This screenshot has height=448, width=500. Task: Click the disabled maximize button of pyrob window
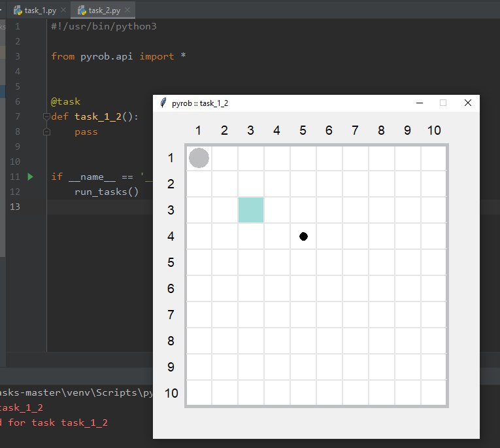pyautogui.click(x=443, y=103)
